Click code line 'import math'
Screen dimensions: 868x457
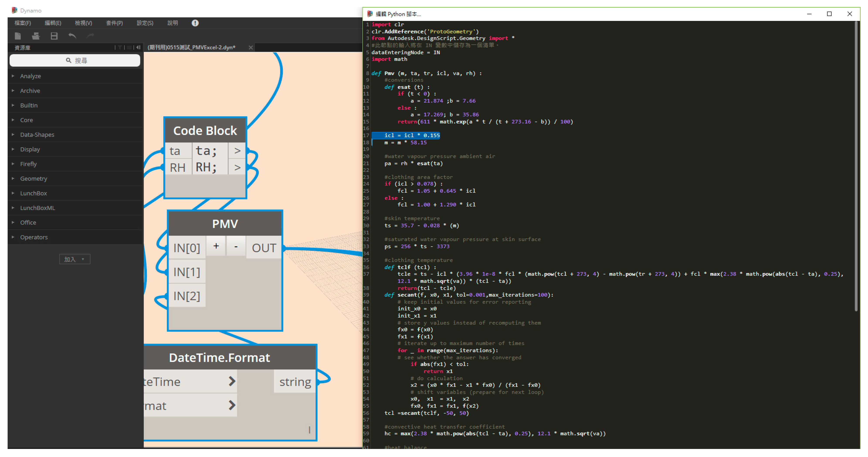click(x=389, y=59)
